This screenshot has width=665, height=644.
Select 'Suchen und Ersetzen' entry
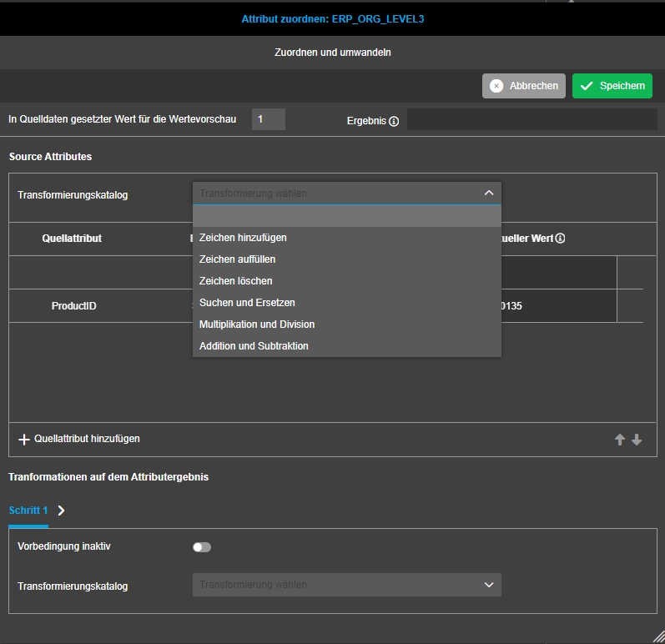(247, 303)
